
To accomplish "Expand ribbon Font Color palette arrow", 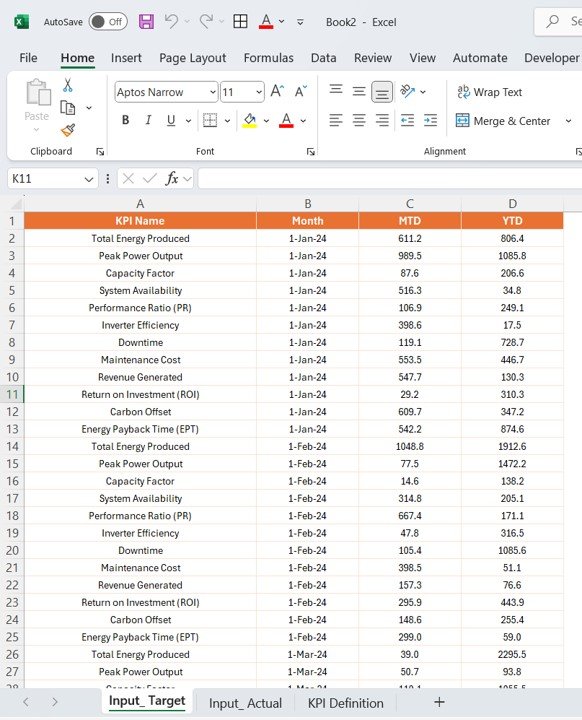I will click(x=303, y=121).
